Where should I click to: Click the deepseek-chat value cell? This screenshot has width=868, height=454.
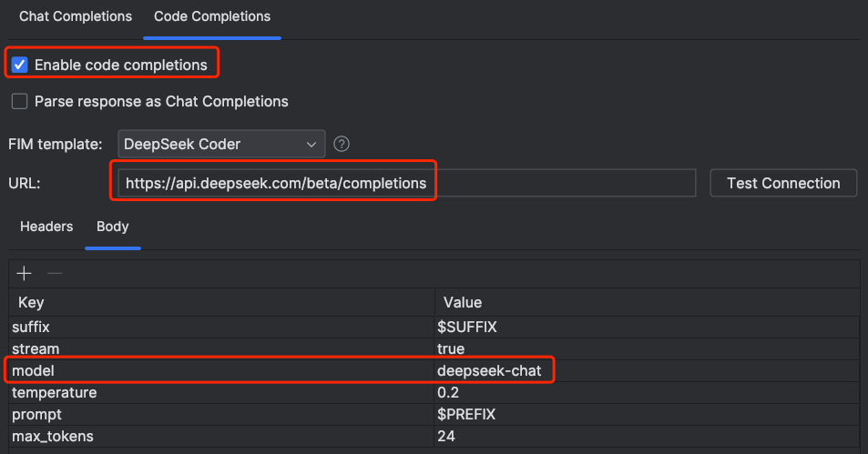[x=489, y=371]
